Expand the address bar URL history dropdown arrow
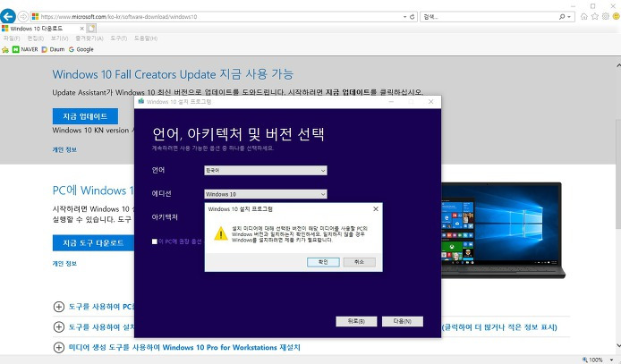This screenshot has height=364, width=621. 404,17
